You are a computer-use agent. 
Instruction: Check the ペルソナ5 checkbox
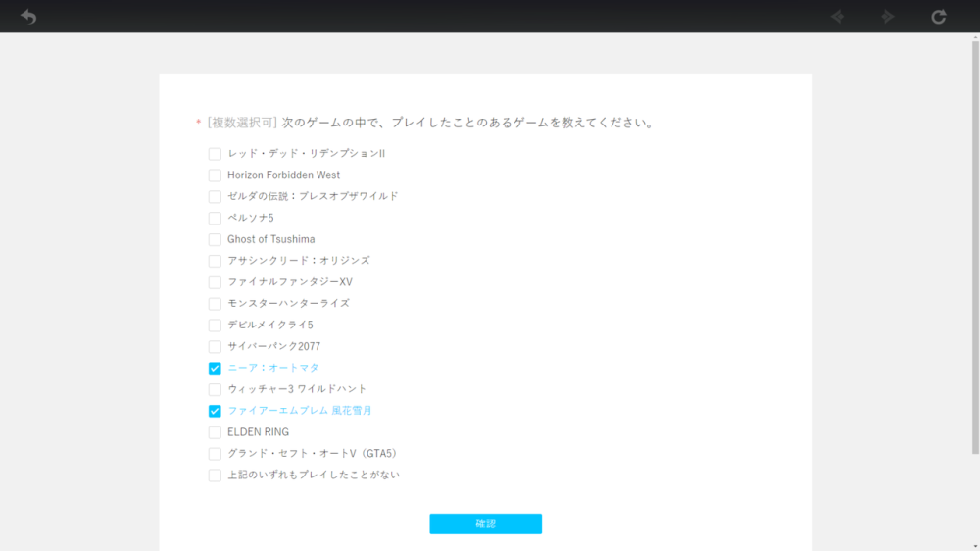(x=215, y=219)
